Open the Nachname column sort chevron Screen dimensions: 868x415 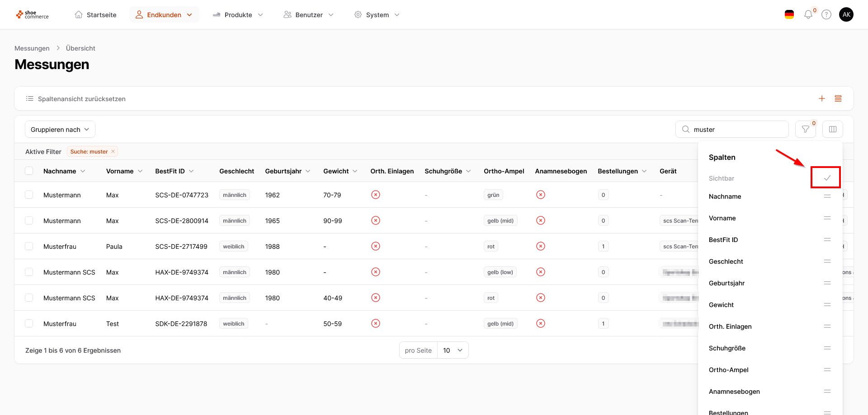pos(83,171)
